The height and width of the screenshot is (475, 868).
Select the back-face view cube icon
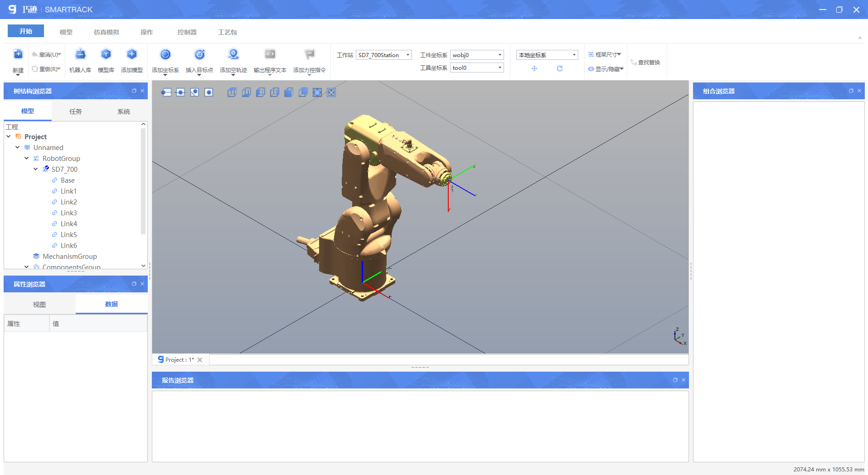click(x=303, y=92)
